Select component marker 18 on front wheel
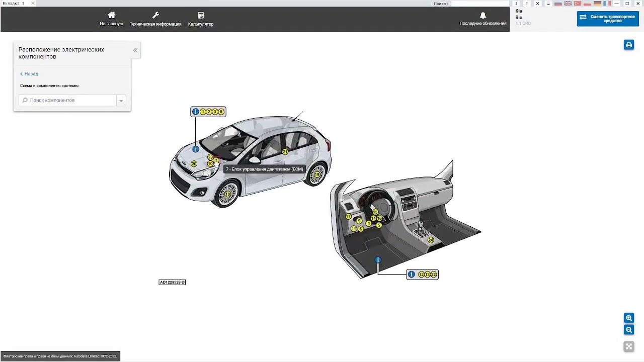Image resolution: width=644 pixels, height=362 pixels. [228, 194]
